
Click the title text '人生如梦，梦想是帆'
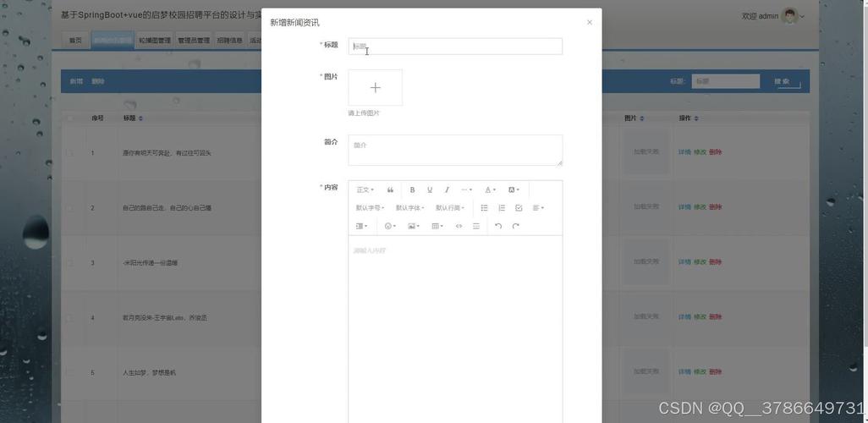click(149, 373)
